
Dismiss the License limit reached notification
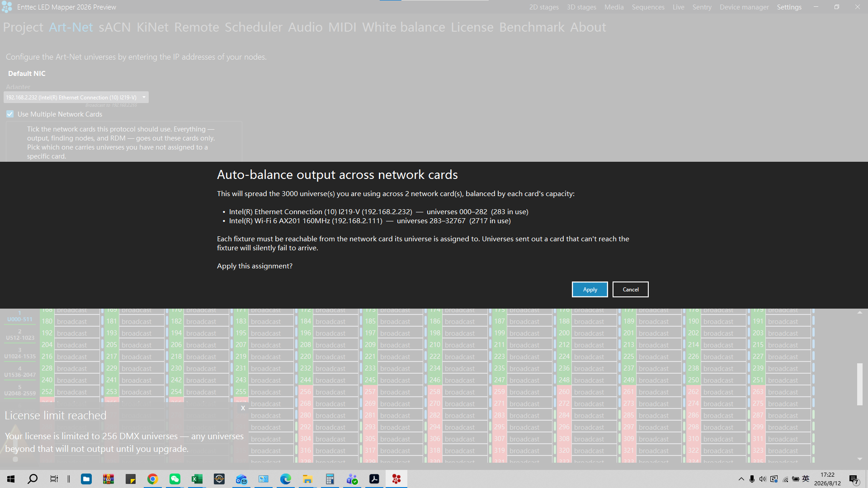pyautogui.click(x=243, y=408)
